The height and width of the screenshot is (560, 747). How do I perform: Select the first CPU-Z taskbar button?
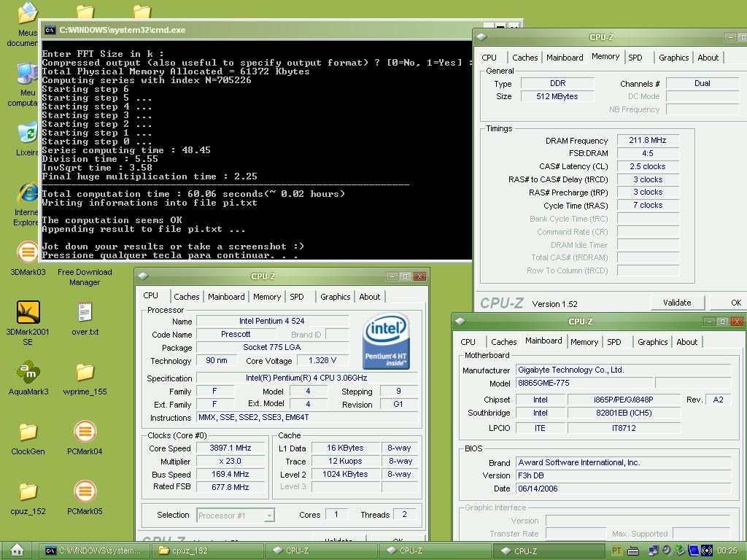[x=320, y=551]
